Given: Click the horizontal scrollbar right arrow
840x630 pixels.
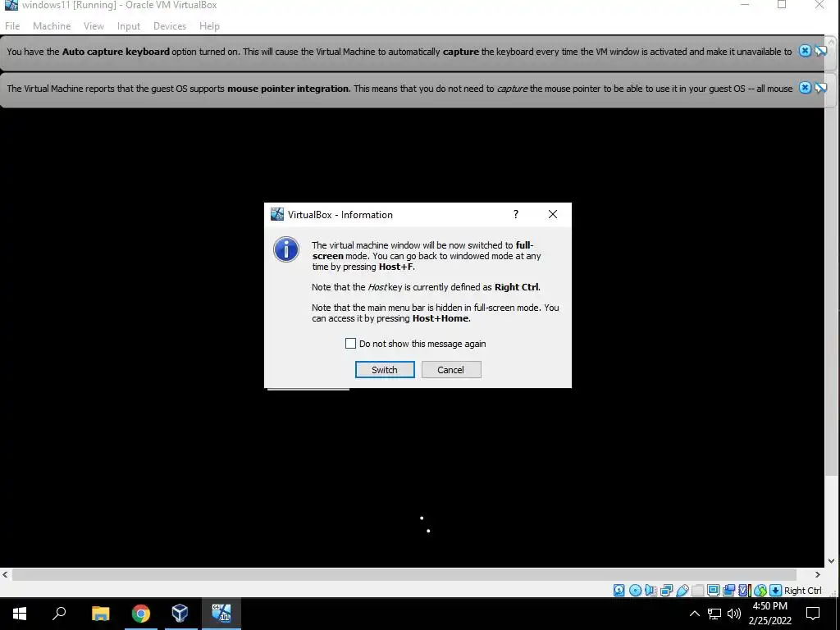Looking at the screenshot, I should 818,574.
